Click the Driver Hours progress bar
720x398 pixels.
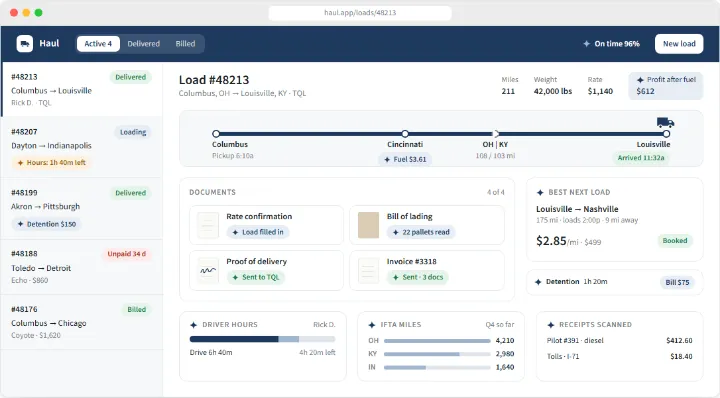[x=262, y=339]
